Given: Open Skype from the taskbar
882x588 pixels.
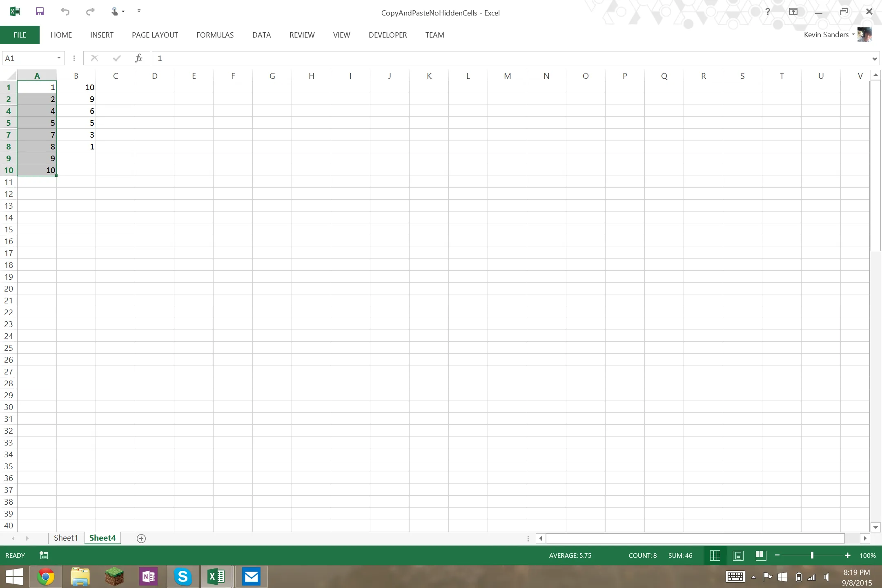Looking at the screenshot, I should (183, 577).
